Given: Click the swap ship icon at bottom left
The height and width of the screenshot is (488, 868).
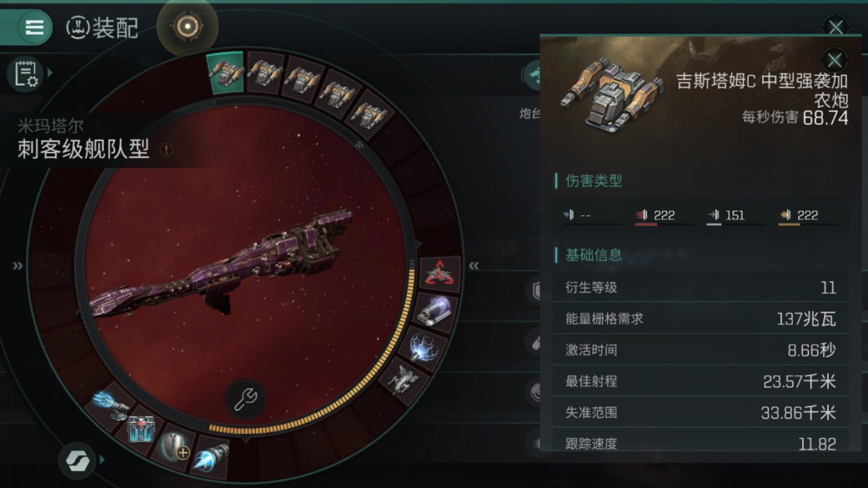Looking at the screenshot, I should (77, 460).
